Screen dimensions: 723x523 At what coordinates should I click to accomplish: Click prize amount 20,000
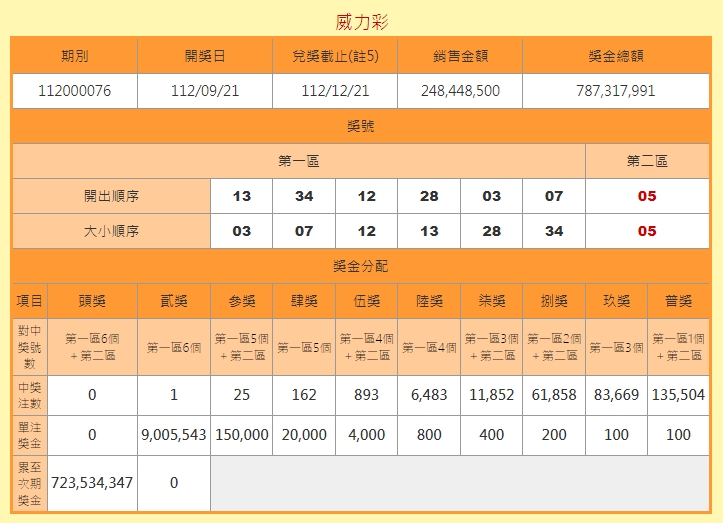304,434
